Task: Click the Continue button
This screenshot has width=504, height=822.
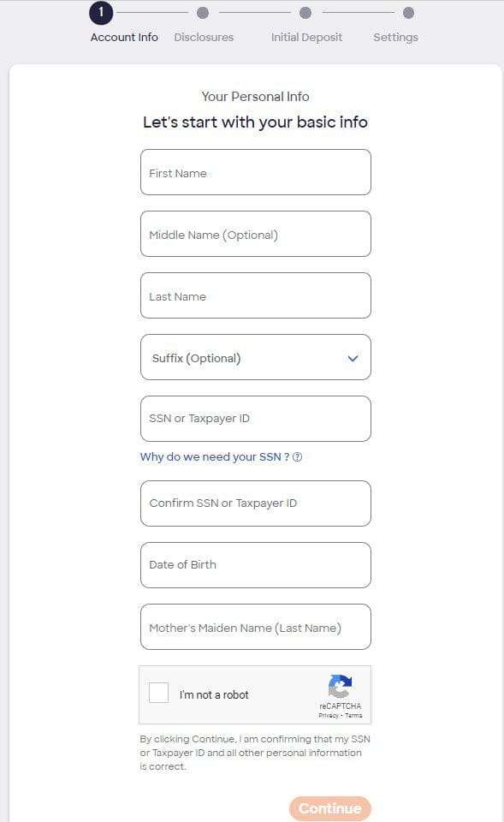Action: (329, 808)
